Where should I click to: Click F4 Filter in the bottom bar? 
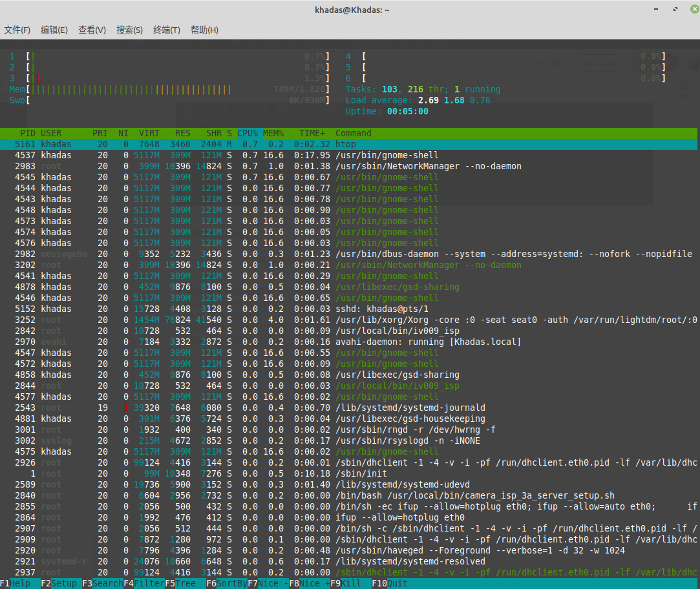pyautogui.click(x=144, y=583)
